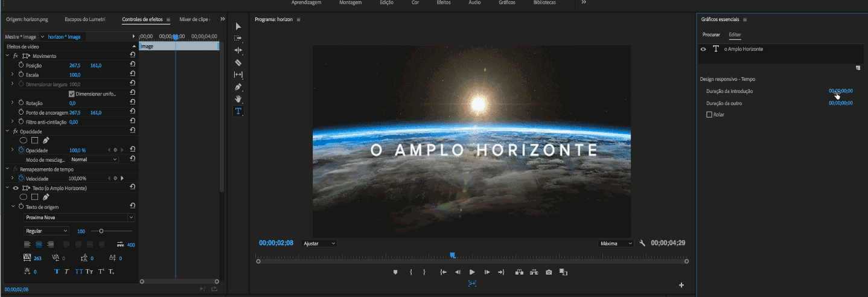Reset the Escala parameter

(132, 74)
